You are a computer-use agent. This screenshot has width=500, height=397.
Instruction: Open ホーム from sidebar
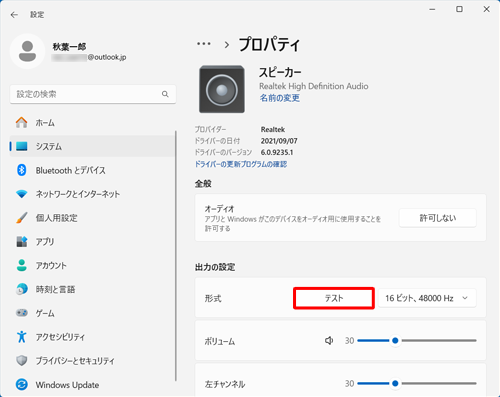point(93,123)
